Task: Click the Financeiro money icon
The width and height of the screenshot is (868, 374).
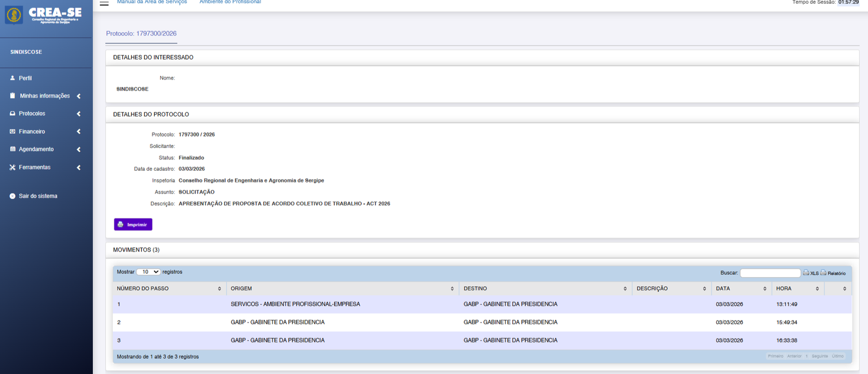Action: coord(12,132)
